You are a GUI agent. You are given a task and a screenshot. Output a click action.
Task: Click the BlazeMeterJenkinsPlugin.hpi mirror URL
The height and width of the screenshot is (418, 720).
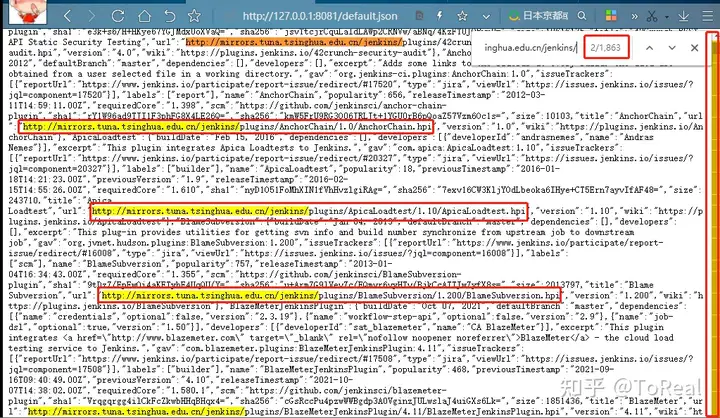294,412
